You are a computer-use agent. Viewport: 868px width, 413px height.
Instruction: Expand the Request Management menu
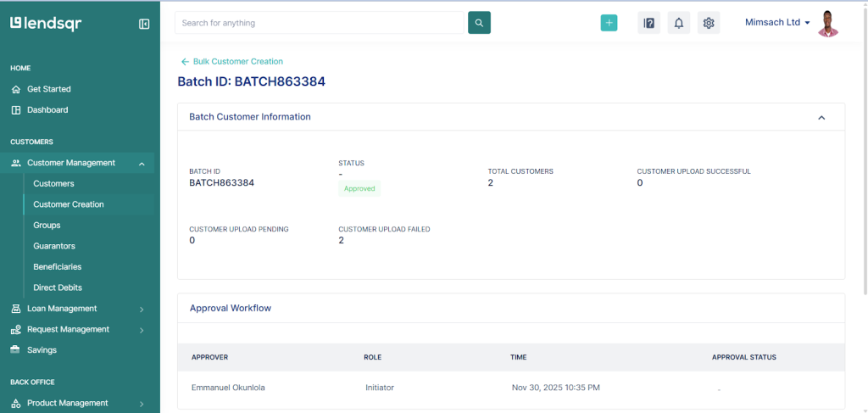coord(142,330)
